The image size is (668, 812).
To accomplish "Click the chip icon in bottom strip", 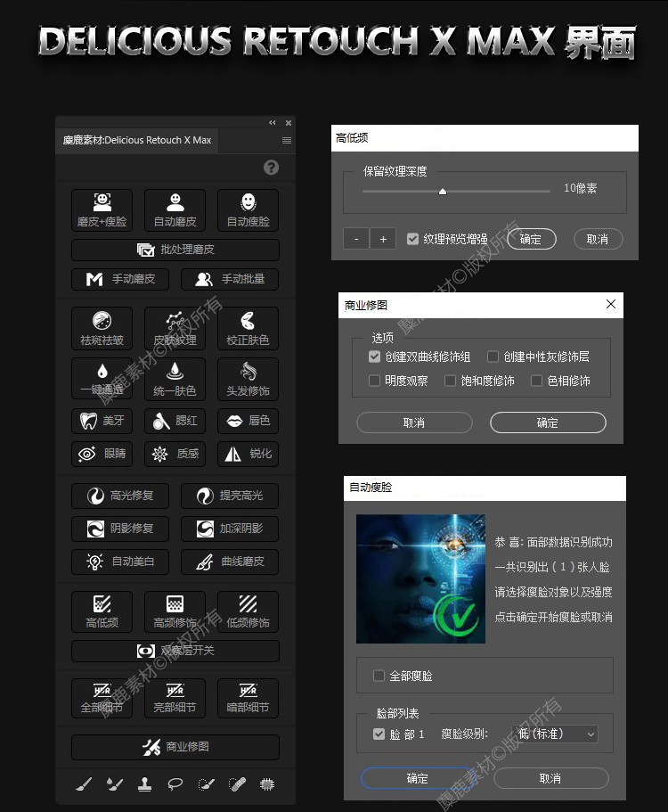I will 267,784.
